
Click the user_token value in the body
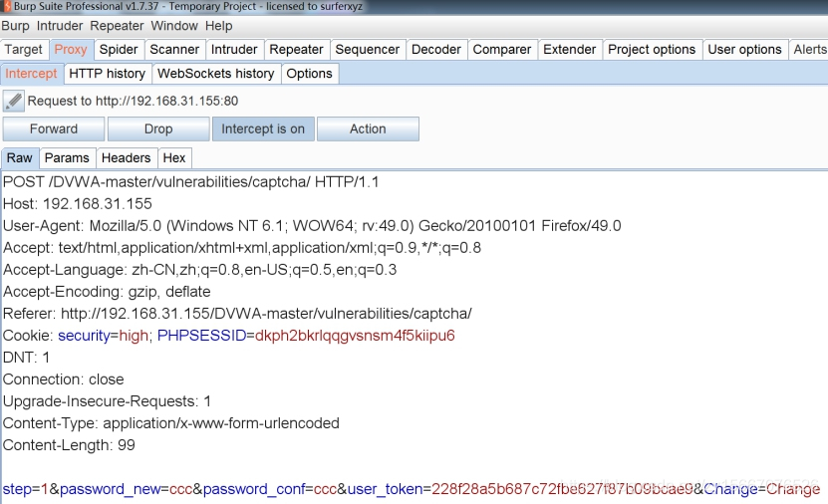pyautogui.click(x=562, y=489)
